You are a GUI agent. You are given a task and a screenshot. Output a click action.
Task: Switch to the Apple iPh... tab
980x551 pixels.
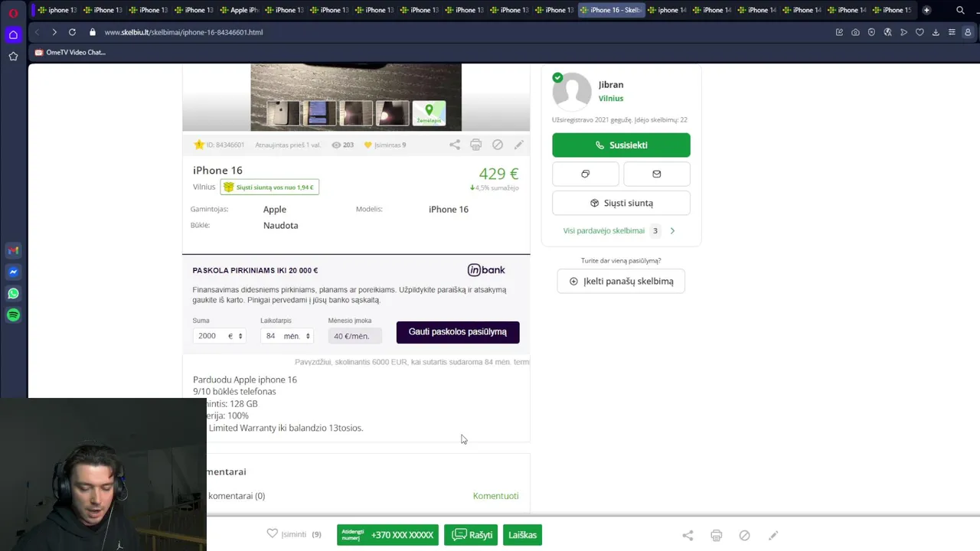coord(239,10)
